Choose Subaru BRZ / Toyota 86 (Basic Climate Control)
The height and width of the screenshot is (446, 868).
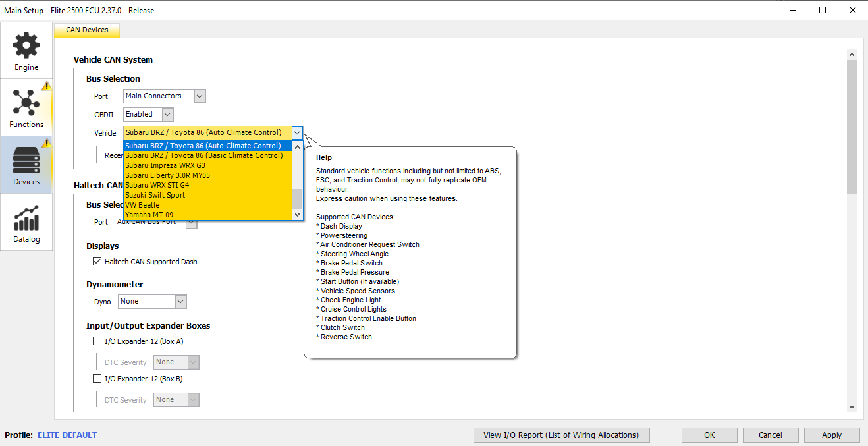click(x=207, y=155)
